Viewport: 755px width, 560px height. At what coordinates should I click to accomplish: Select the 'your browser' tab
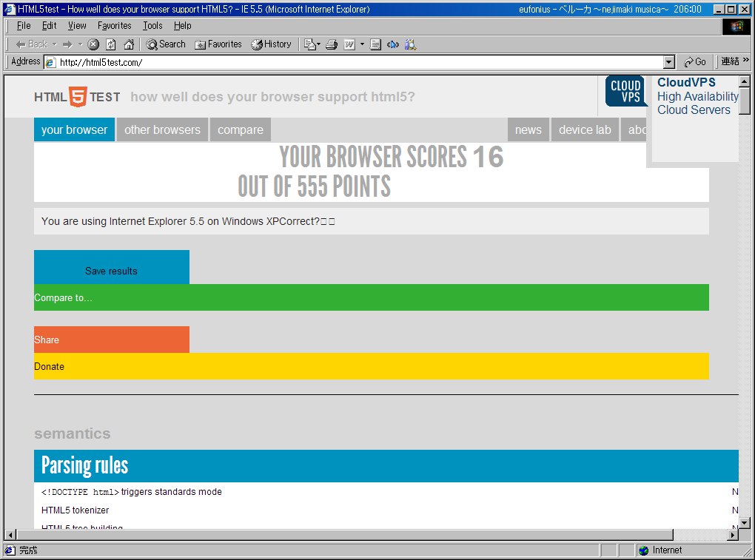pyautogui.click(x=74, y=130)
